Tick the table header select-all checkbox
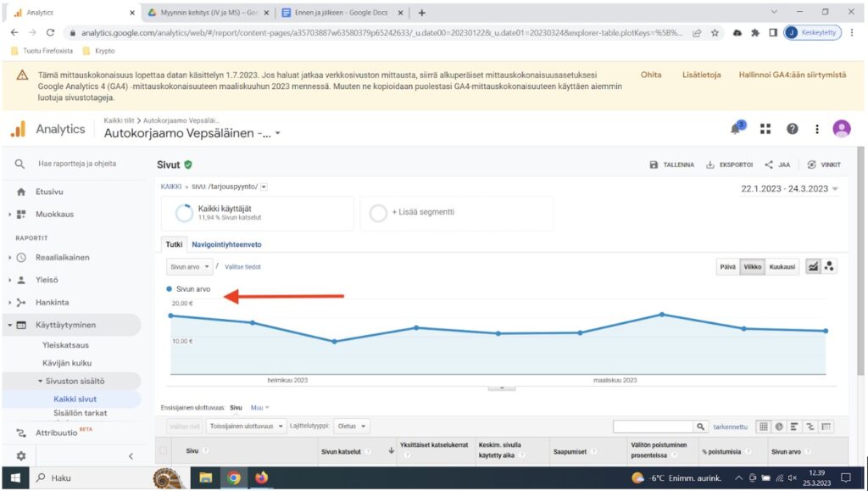Viewport: 868px width, 491px height. (x=164, y=450)
